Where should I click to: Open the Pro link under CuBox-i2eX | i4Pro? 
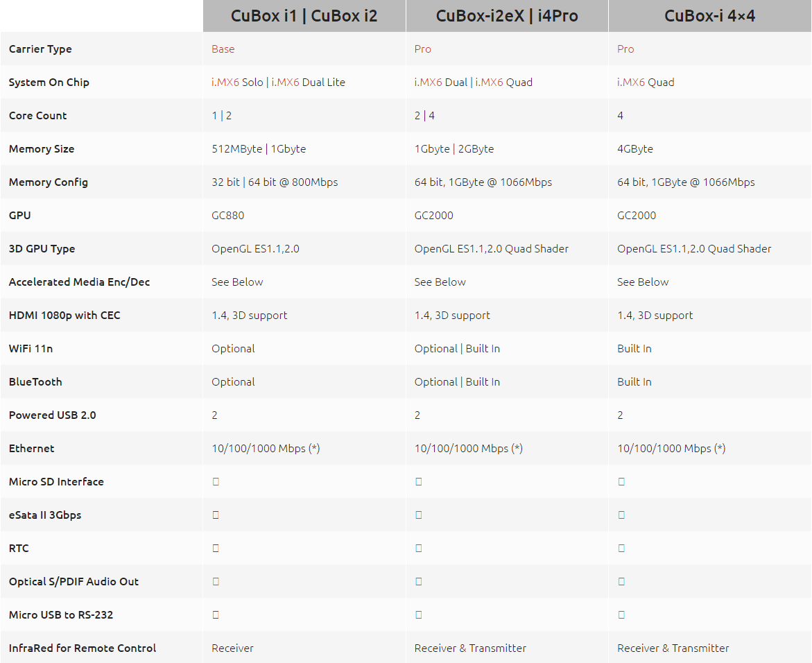tap(422, 49)
